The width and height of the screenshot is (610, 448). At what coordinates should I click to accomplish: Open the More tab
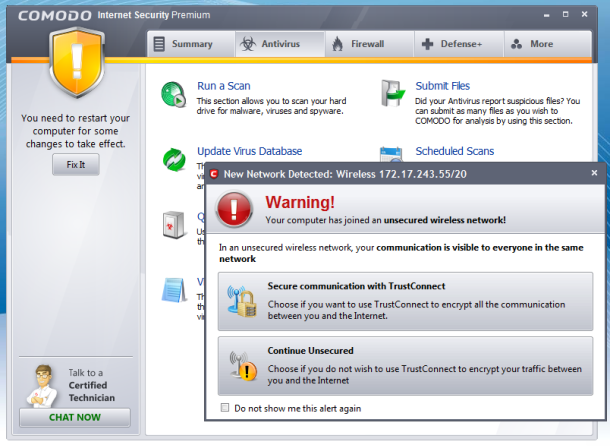[x=548, y=44]
